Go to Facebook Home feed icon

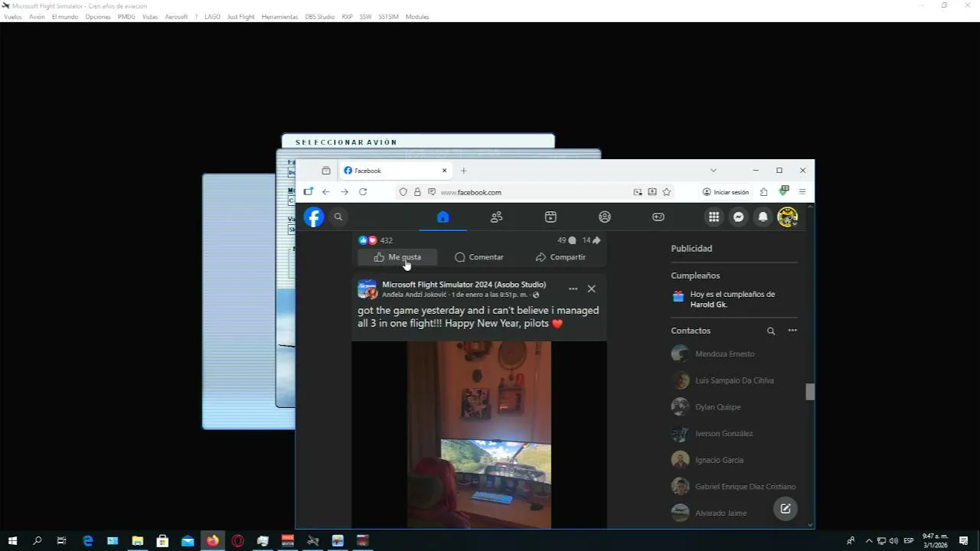[x=443, y=217]
